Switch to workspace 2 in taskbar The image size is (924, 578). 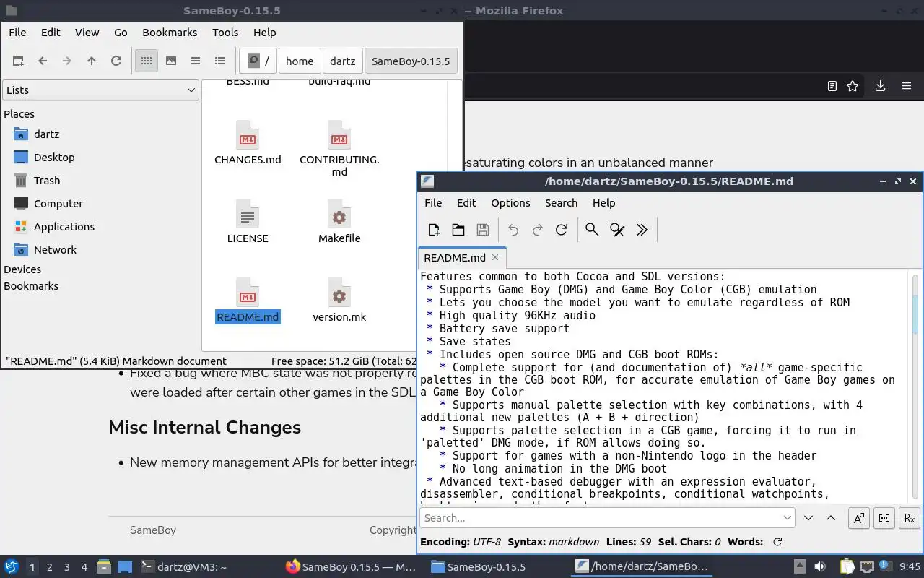click(49, 567)
